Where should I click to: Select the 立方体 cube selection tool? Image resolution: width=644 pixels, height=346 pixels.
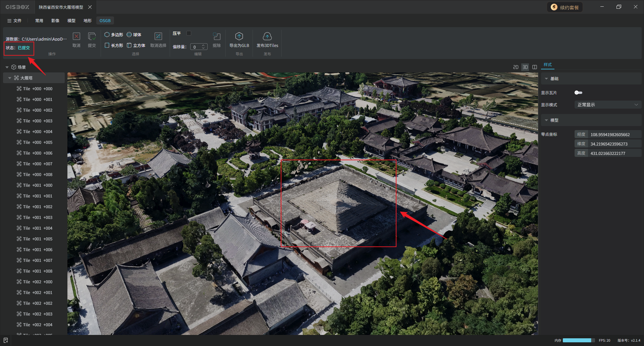pos(136,45)
